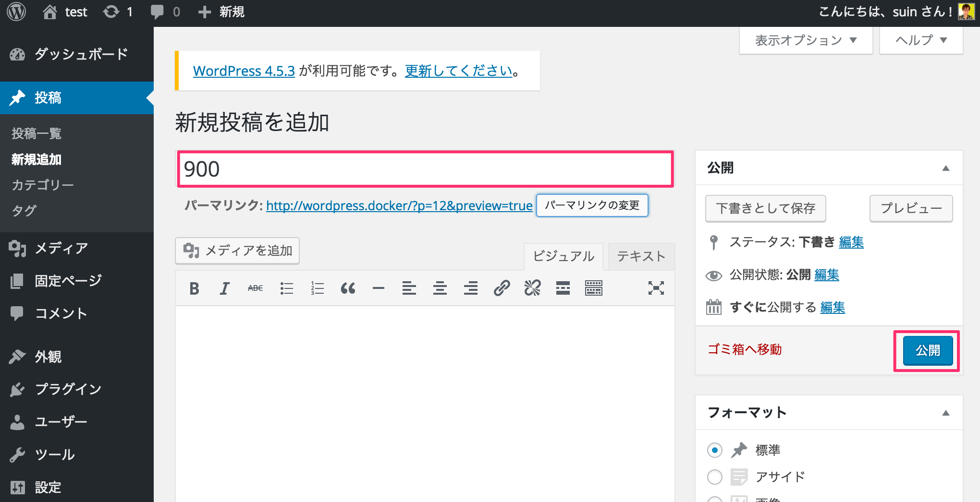Enter distraction-free fullscreen mode

pyautogui.click(x=656, y=288)
